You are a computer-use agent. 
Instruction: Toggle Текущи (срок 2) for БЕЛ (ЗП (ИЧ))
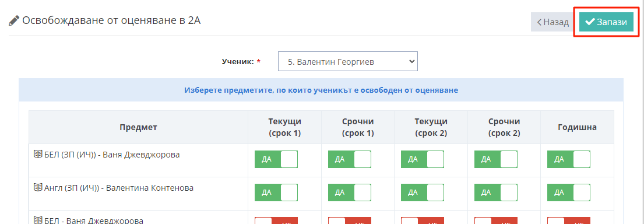click(x=423, y=159)
